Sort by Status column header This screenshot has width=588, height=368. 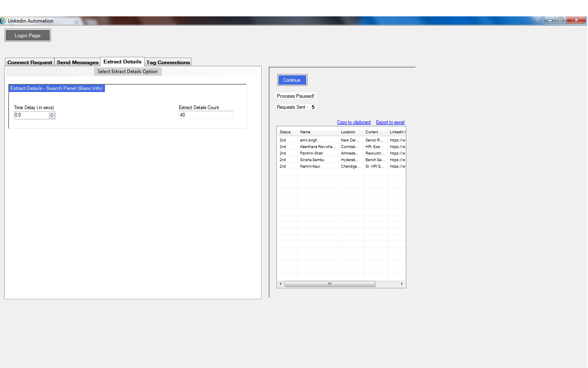point(287,132)
